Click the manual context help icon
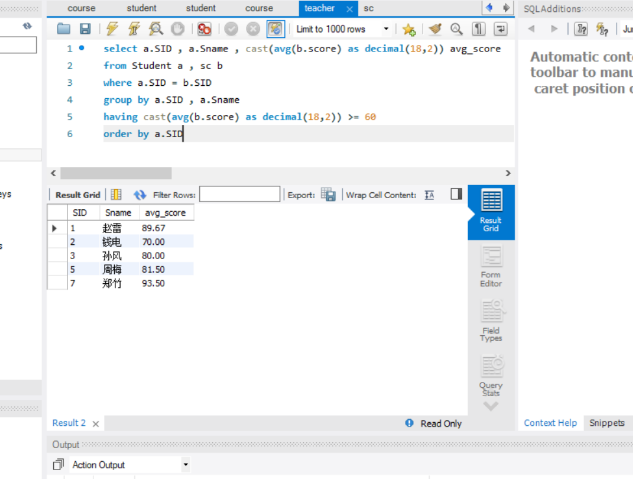Screen dimensions: 633x479 tap(581, 29)
